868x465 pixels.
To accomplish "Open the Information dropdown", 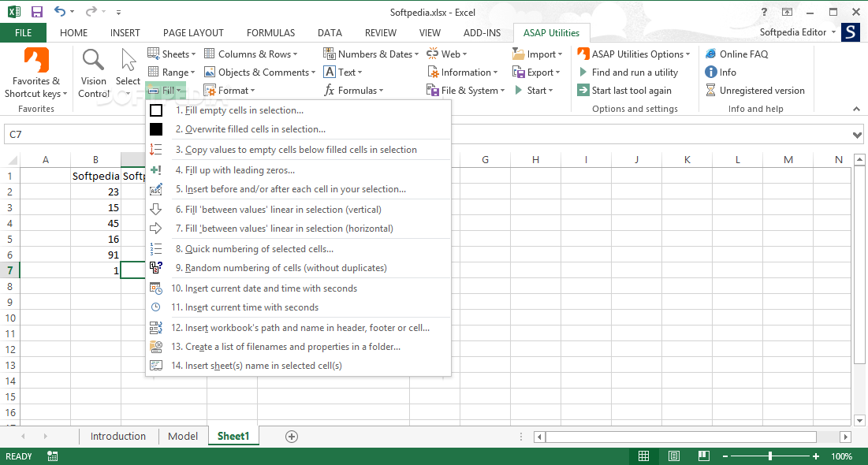I will click(462, 72).
